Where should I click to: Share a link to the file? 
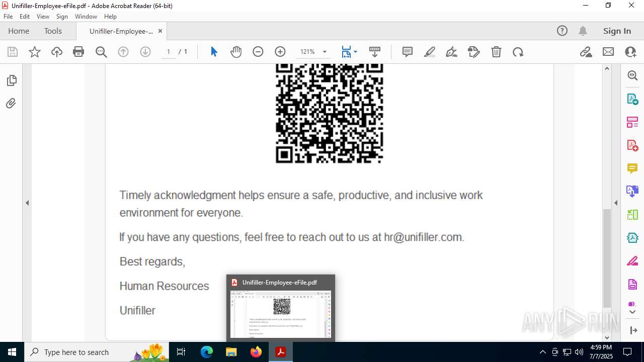586,52
